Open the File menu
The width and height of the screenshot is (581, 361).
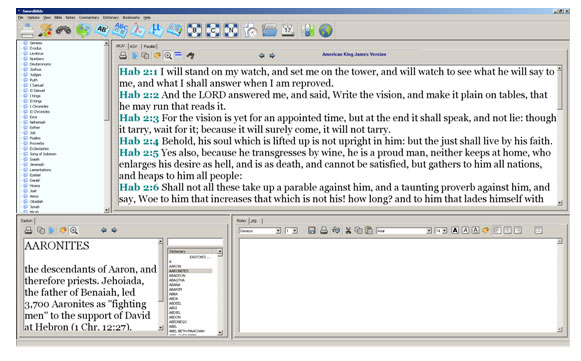pyautogui.click(x=20, y=17)
